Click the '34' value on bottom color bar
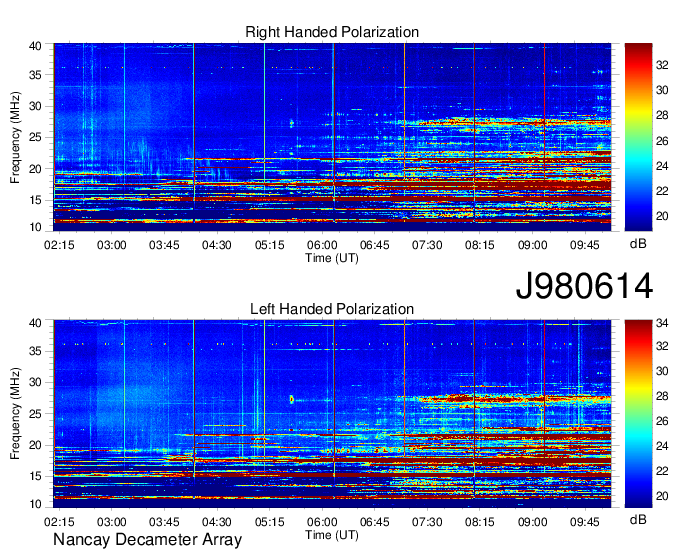 (x=662, y=323)
